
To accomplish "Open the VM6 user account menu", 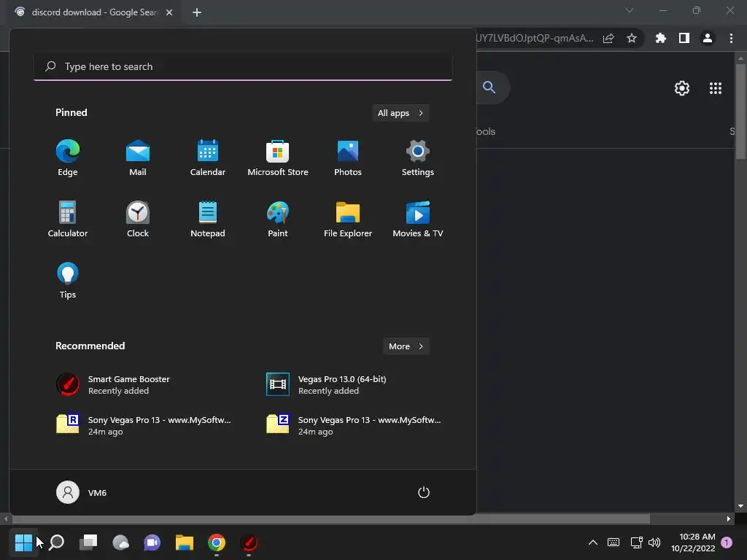I will click(82, 492).
